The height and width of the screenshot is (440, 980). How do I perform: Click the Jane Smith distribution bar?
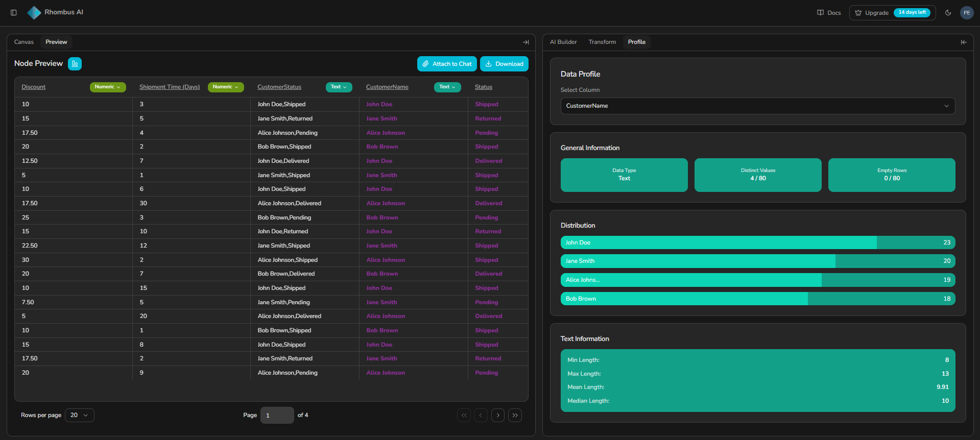[758, 261]
